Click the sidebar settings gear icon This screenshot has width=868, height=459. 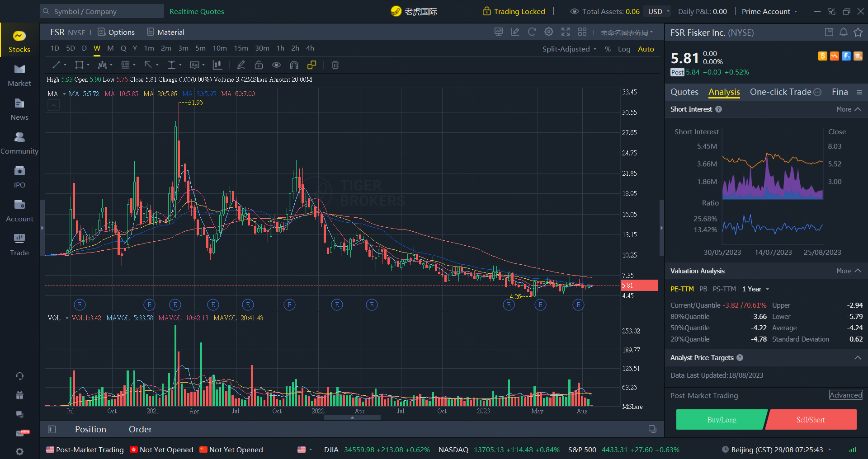tap(19, 451)
